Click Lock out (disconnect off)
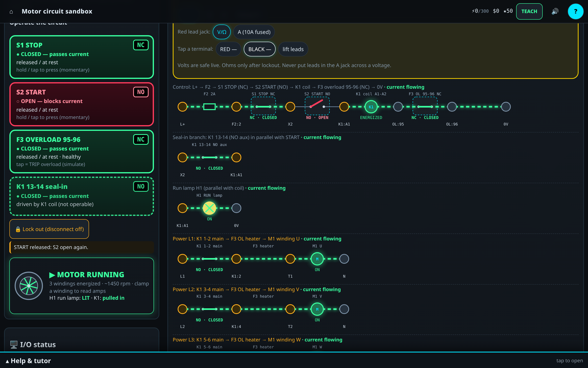 click(49, 229)
